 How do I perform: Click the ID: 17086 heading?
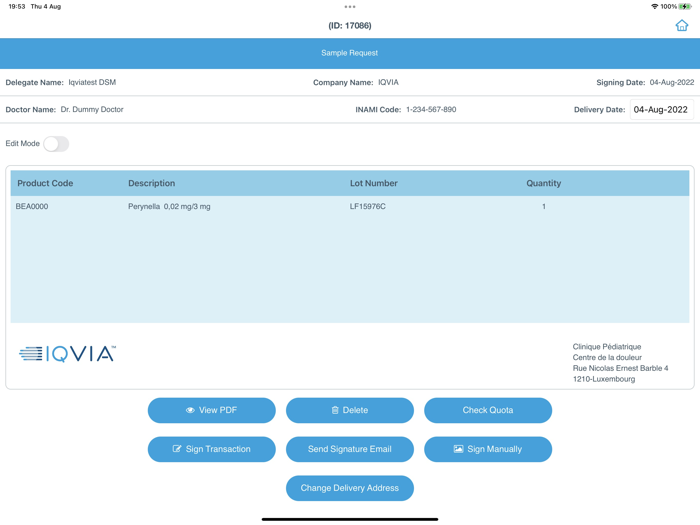350,26
